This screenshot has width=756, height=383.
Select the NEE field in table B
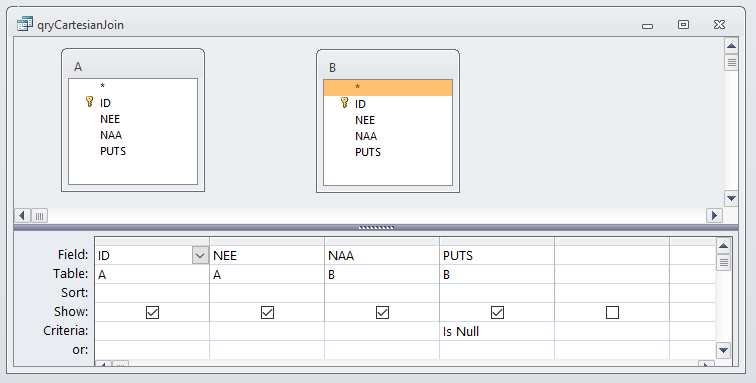click(388, 120)
